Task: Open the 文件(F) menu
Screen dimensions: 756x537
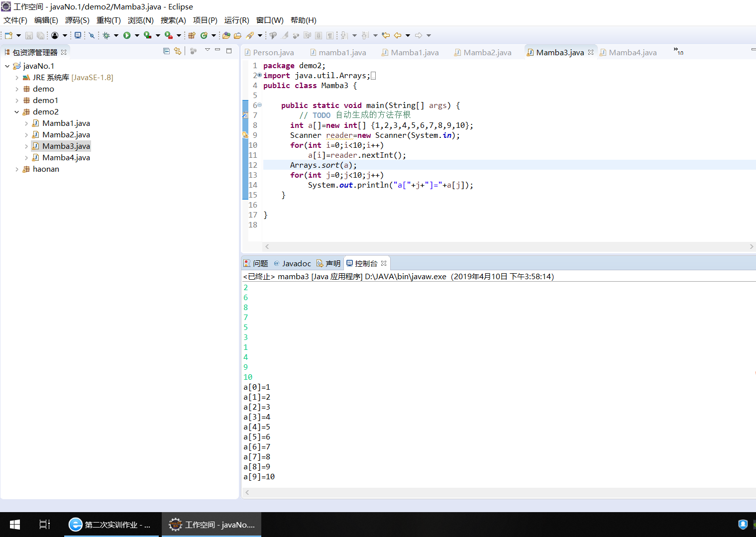Action: tap(15, 20)
